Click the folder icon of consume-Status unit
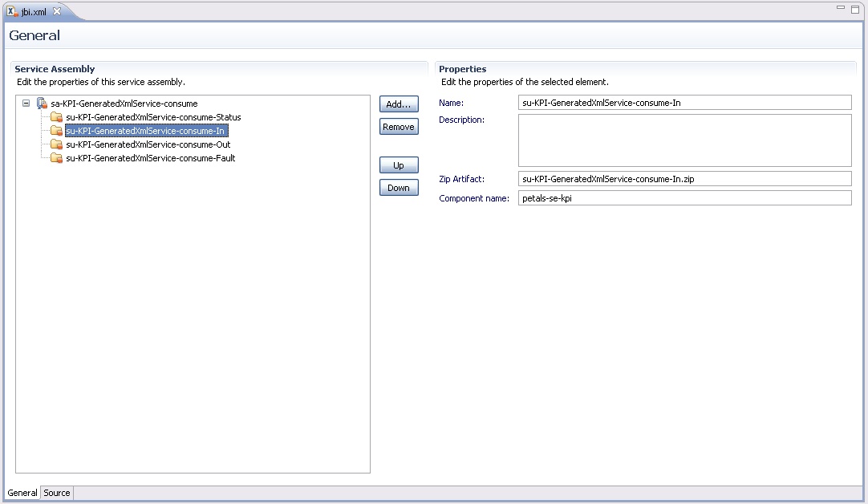This screenshot has height=504, width=868. click(x=56, y=117)
